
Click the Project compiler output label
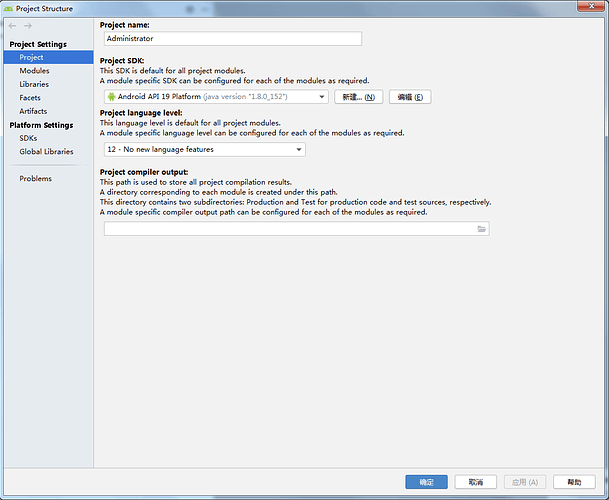144,172
